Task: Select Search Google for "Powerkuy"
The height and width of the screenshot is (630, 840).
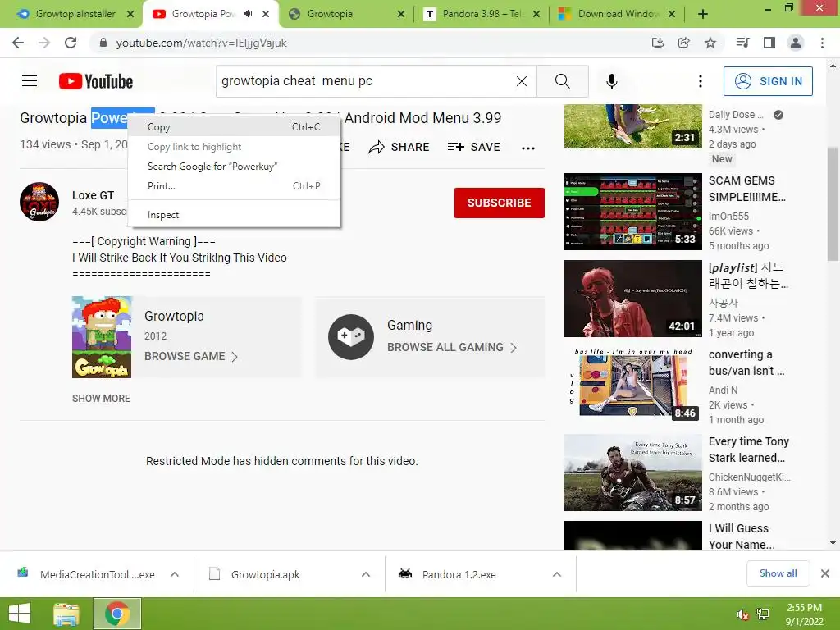Action: 234,167
